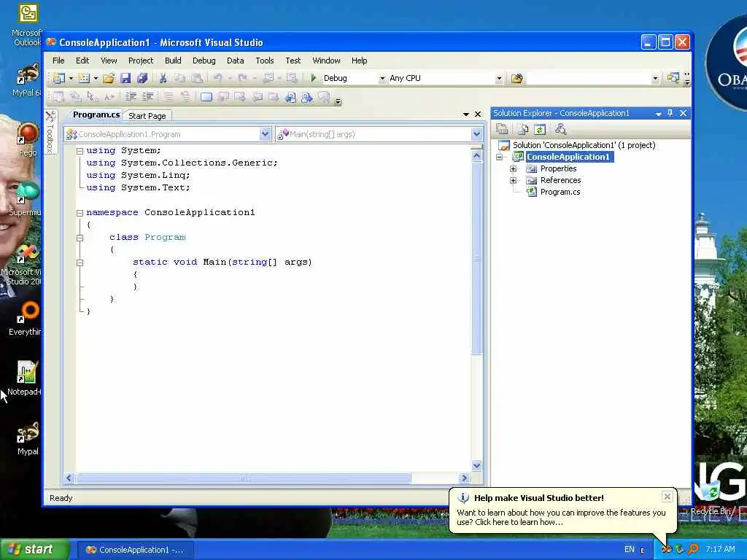
Task: Expand the References node in Solution Explorer
Action: click(x=513, y=181)
